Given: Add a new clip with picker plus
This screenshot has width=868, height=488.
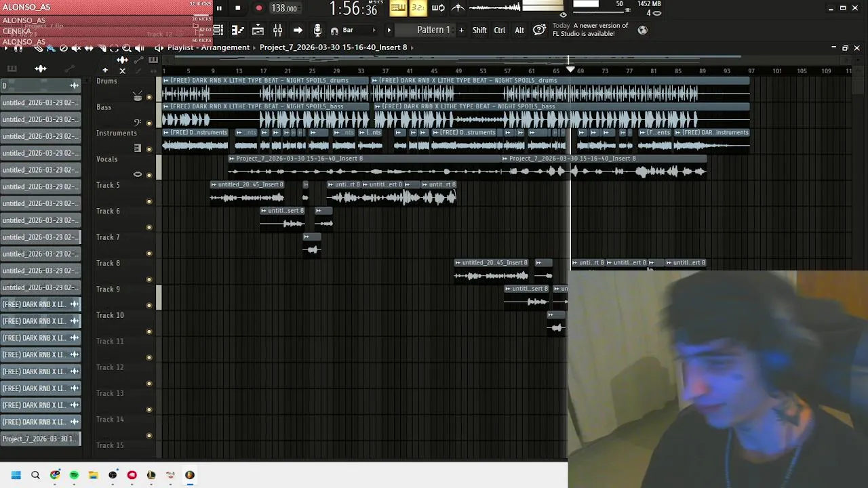Looking at the screenshot, I should pyautogui.click(x=105, y=70).
